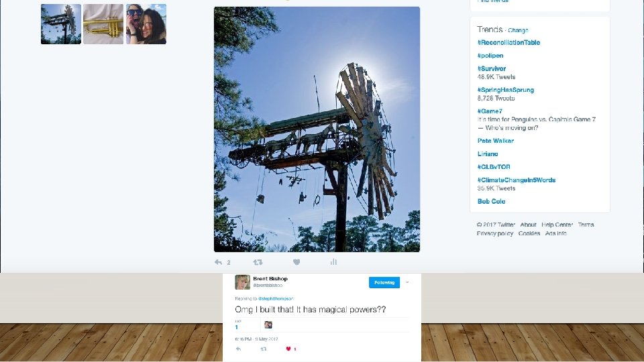
Task: Click the retweet icon under the windmill photo
Action: (258, 262)
